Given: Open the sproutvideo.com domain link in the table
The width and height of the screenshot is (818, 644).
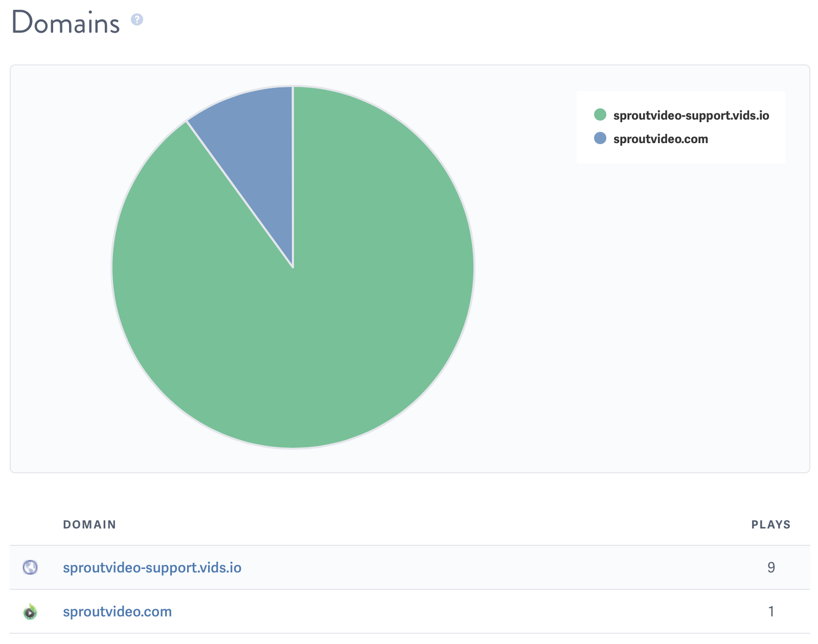Looking at the screenshot, I should click(117, 612).
